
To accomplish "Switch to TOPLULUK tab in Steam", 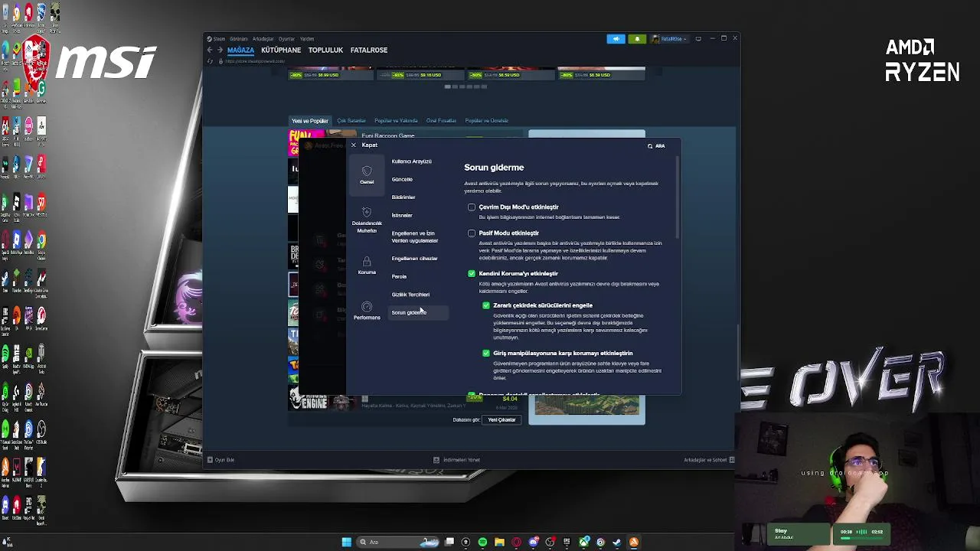I will pyautogui.click(x=325, y=50).
